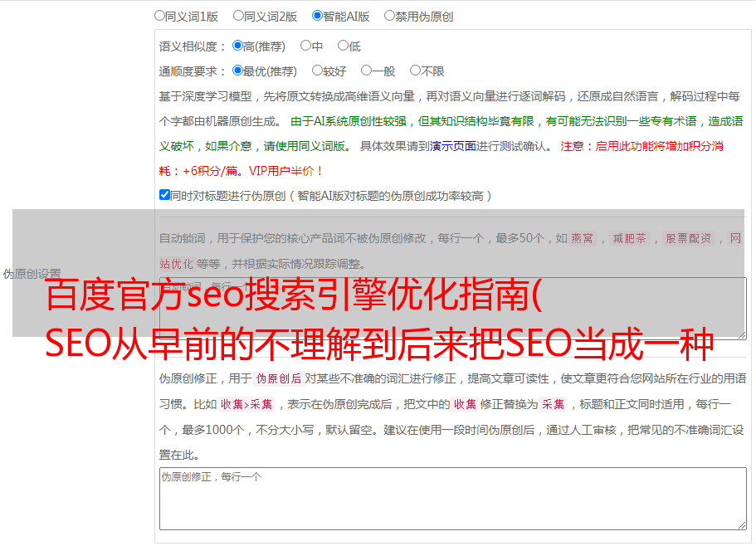Toggle the 同时对标题进行伪原创 checkbox
This screenshot has height=546, width=756.
click(164, 195)
